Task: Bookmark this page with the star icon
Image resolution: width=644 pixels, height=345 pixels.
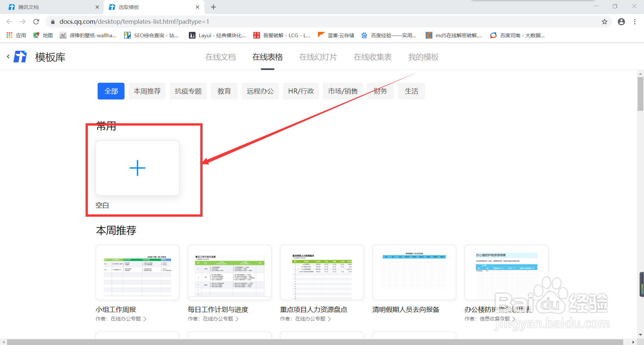Action: [604, 22]
